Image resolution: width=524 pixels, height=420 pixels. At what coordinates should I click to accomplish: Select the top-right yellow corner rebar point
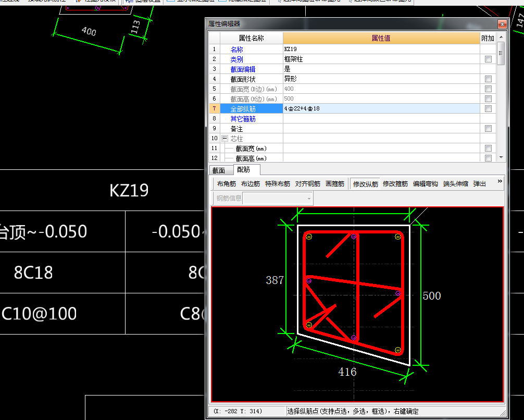[x=397, y=237]
